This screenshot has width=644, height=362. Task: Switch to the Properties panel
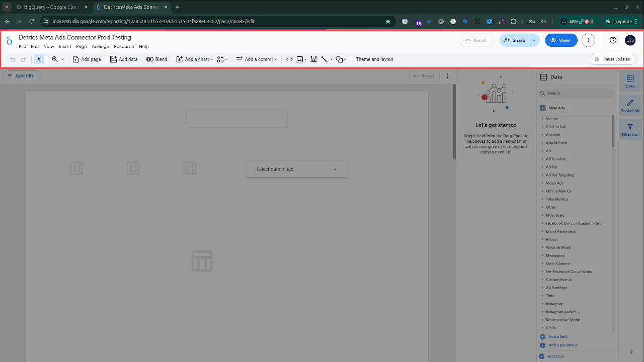630,105
